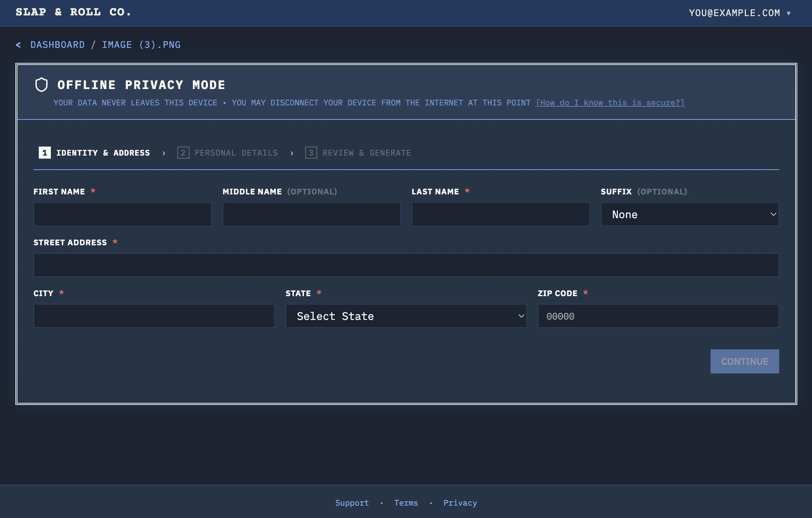Click the Continue button
The image size is (812, 518).
pos(745,361)
